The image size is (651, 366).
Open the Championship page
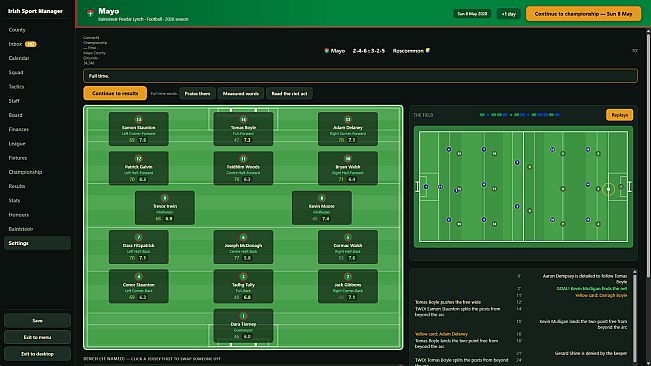pos(37,172)
